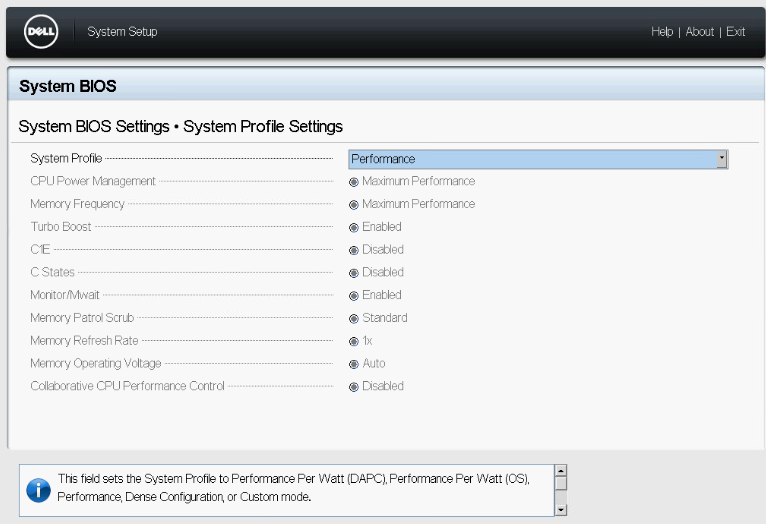This screenshot has width=766, height=524.
Task: Select the Memory Operating Voltage Auto radio
Action: coord(354,364)
